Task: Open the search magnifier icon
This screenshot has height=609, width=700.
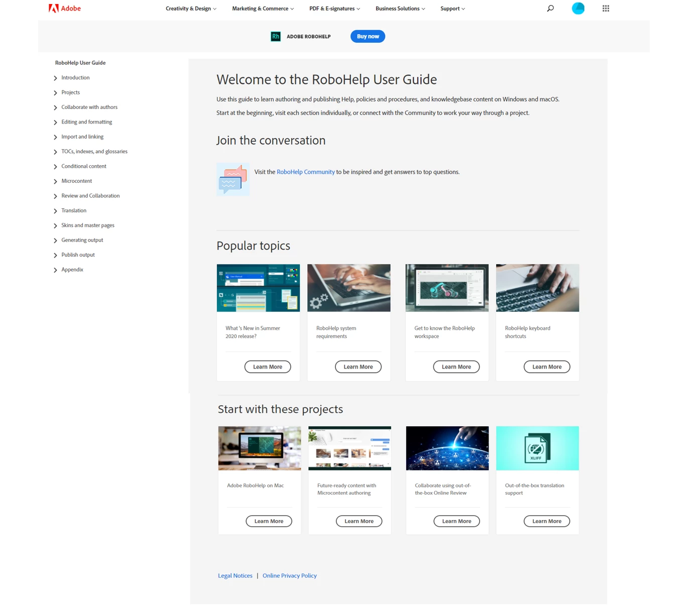Action: [550, 8]
